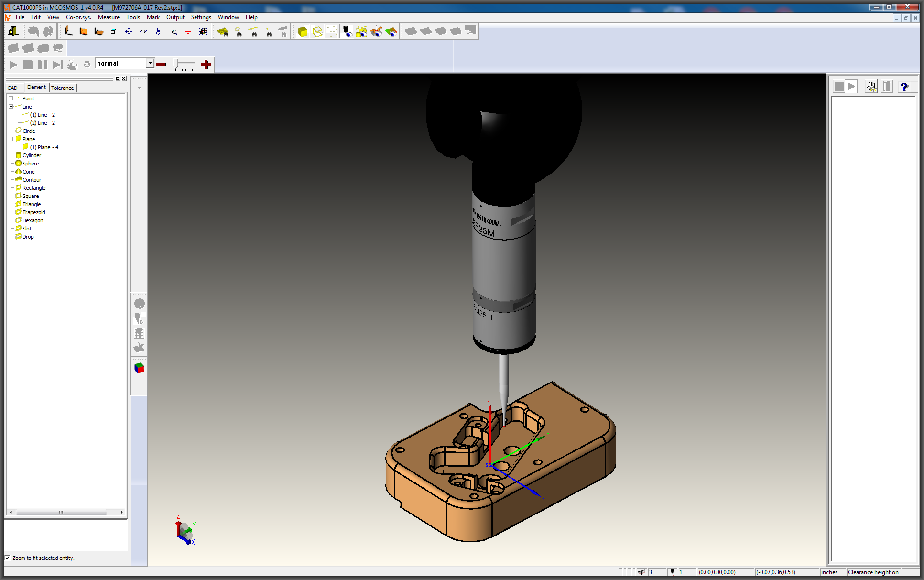Activate the rotate view tool
Viewport: 924px width, 580px height.
click(x=143, y=32)
